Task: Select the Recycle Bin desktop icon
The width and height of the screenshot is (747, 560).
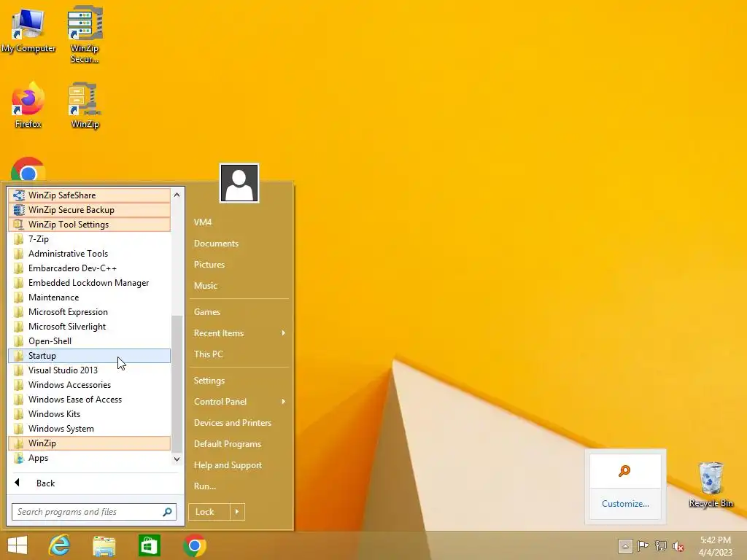Action: pyautogui.click(x=711, y=484)
